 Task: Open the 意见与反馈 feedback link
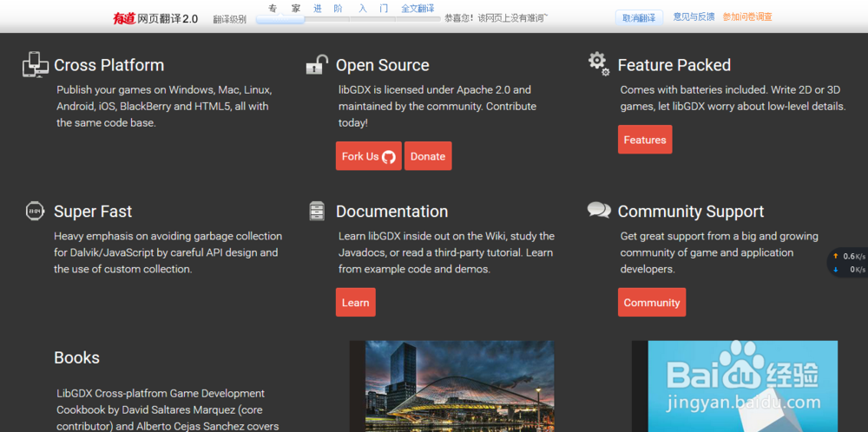(694, 16)
